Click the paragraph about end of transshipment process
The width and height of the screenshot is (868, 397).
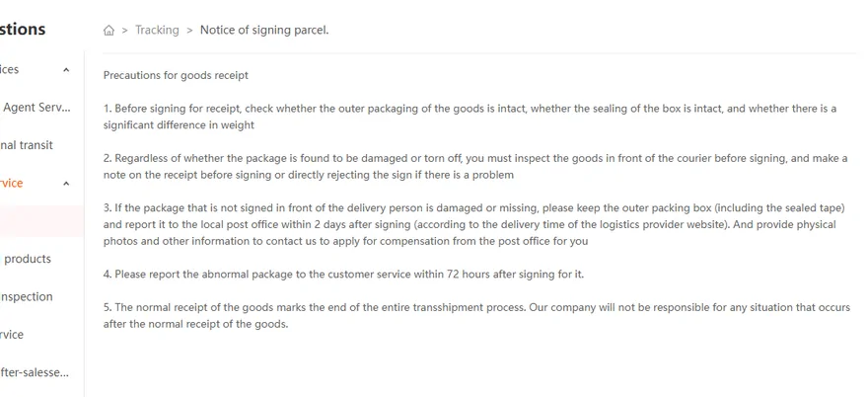coord(476,316)
